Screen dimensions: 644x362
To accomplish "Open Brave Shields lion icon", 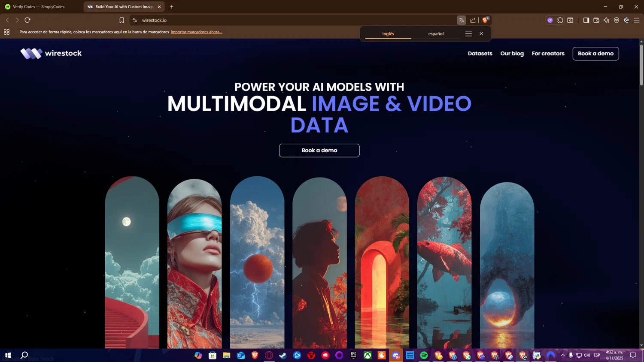I will 485,20.
